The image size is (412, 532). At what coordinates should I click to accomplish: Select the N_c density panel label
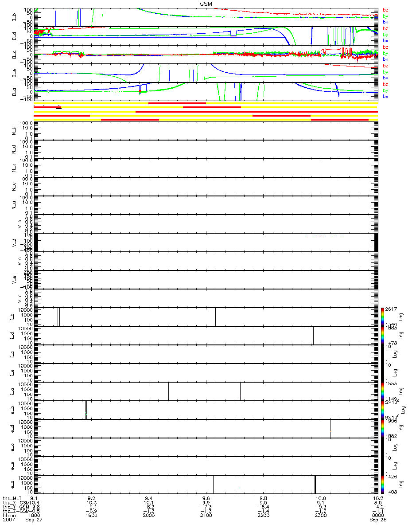13,168
